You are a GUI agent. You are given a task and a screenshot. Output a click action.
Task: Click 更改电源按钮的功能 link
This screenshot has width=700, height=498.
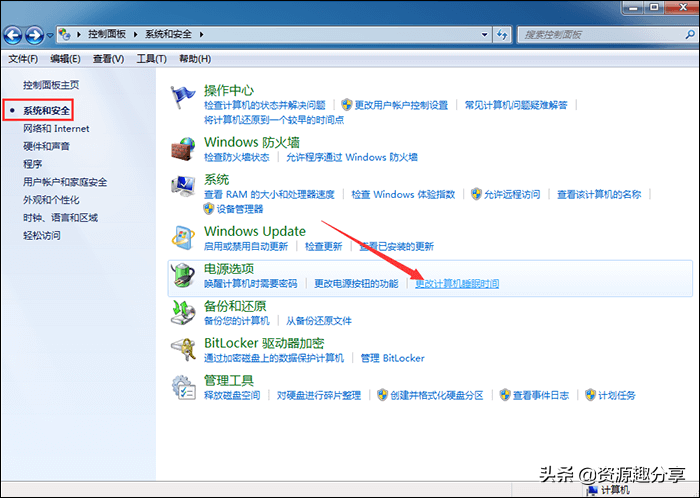point(356,284)
